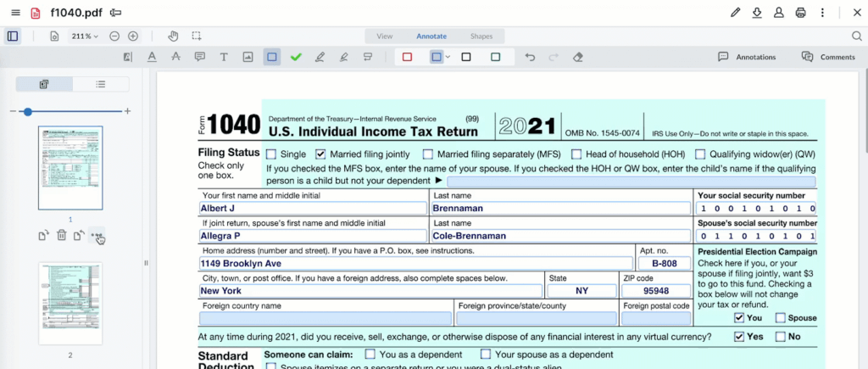Viewport: 868px width, 369px height.
Task: Switch to the Shapes tab
Action: tap(481, 36)
